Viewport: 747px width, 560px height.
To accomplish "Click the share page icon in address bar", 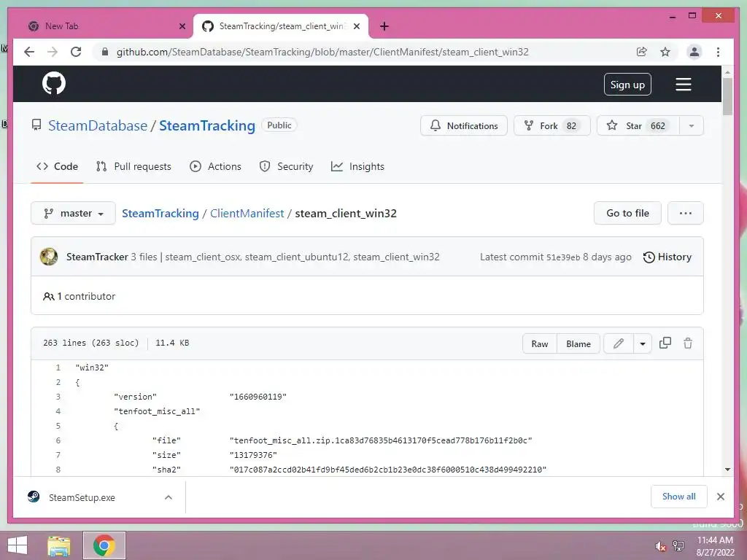I will [x=642, y=52].
